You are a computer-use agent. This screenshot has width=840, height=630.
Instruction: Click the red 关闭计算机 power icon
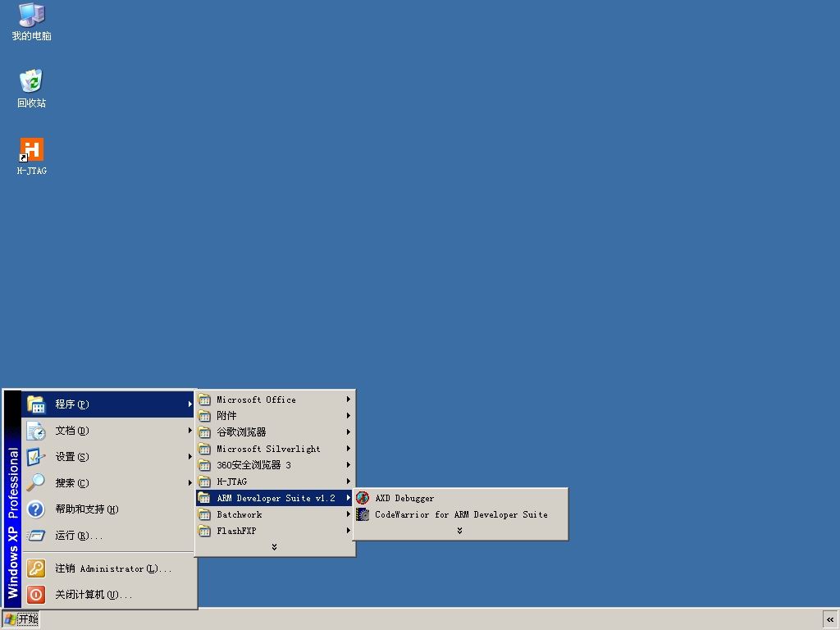36,595
